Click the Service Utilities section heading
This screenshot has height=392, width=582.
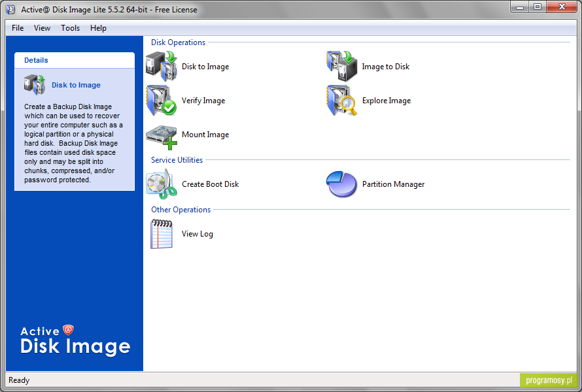[177, 160]
